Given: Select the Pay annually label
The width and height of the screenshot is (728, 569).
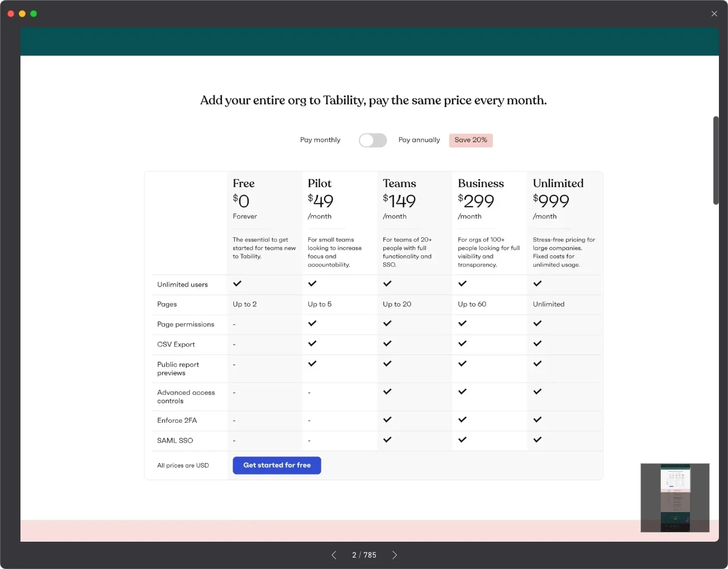Looking at the screenshot, I should click(x=419, y=140).
